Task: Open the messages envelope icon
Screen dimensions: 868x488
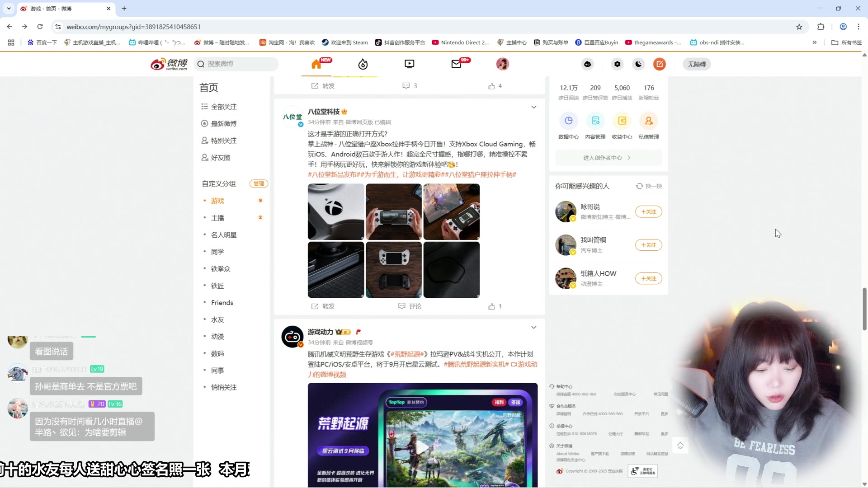Action: pos(457,64)
